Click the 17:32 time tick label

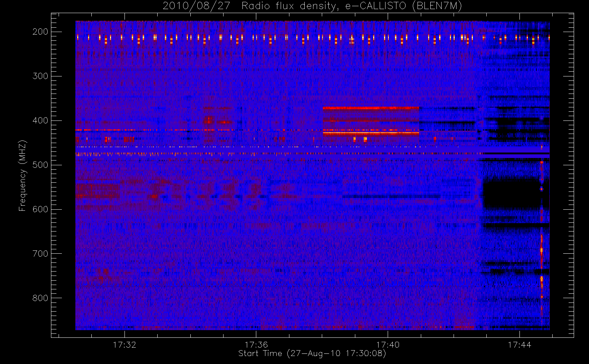click(124, 345)
